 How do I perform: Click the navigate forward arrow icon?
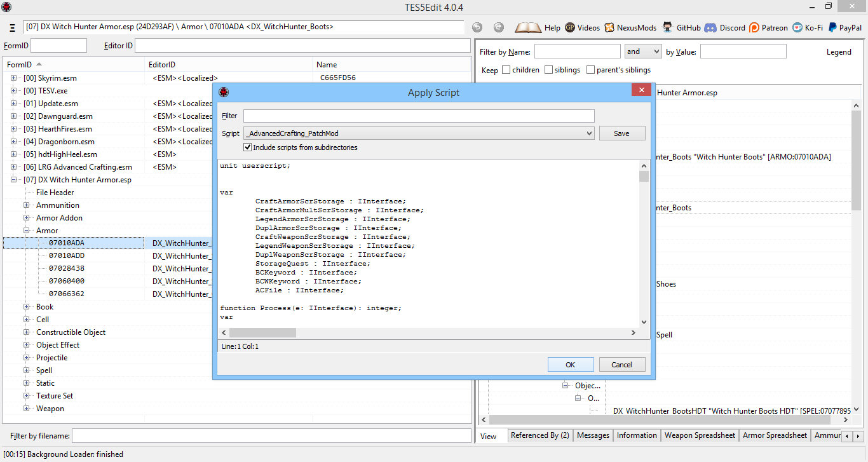click(499, 27)
